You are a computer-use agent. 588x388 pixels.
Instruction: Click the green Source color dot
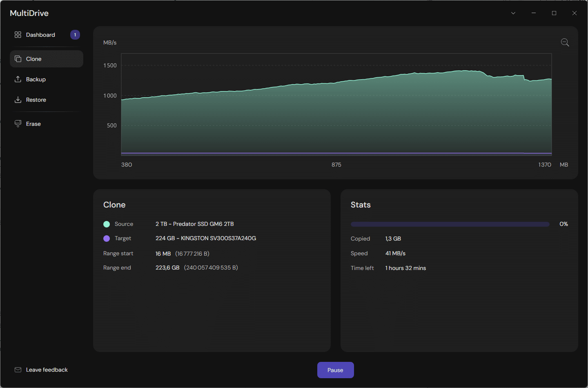(107, 224)
